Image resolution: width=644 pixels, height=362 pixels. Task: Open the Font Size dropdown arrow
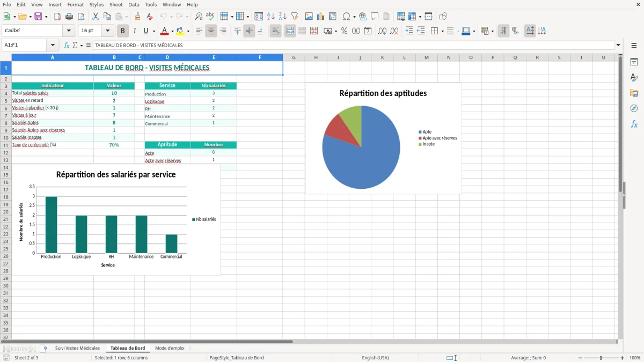click(x=108, y=31)
